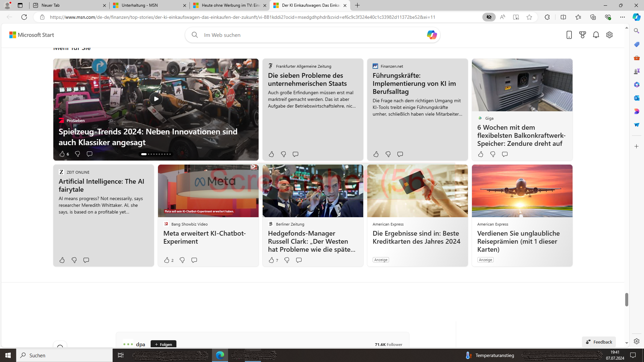644x362 pixels.
Task: Open the Favorites list dropdown
Action: [x=578, y=17]
